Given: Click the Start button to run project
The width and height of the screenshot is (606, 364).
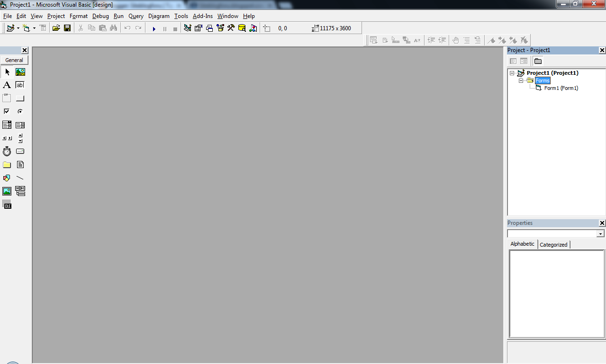Looking at the screenshot, I should 154,28.
